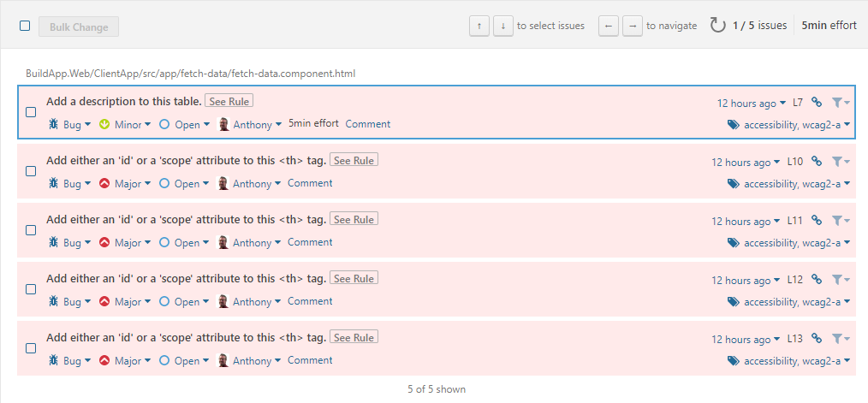868x403 pixels.
Task: Click the '5min effort' text on L7 issue
Action: [x=313, y=123]
